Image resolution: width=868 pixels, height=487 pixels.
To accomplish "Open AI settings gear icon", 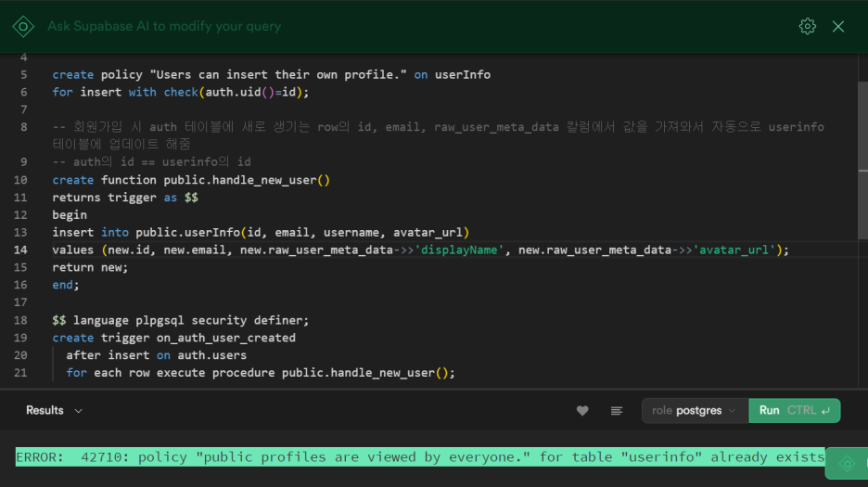I will [807, 26].
